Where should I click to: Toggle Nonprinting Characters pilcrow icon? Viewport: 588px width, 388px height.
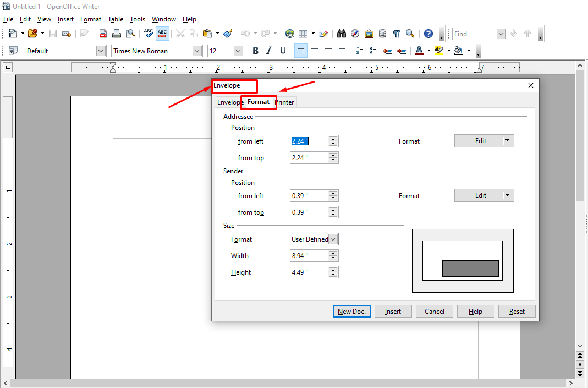tap(396, 34)
